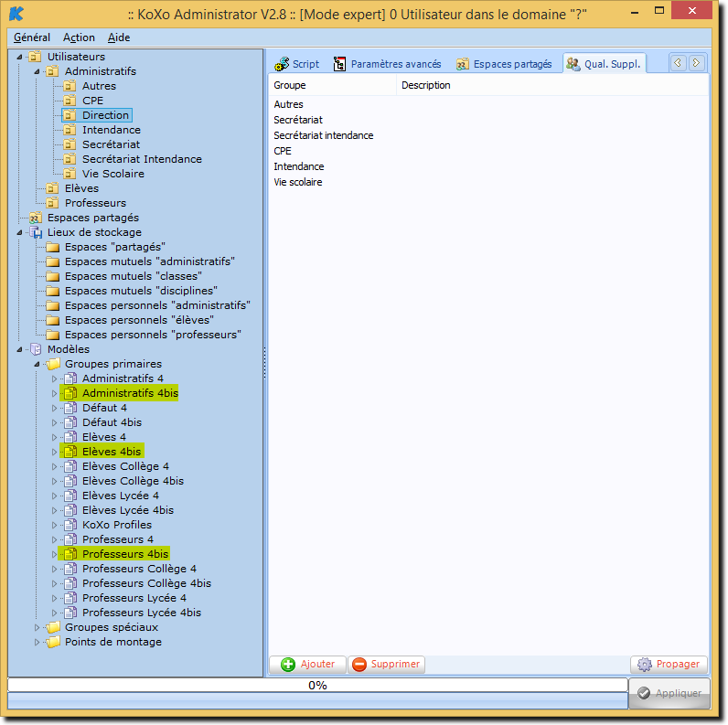728x725 pixels.
Task: Select the CPE row in group list
Action: 283,151
